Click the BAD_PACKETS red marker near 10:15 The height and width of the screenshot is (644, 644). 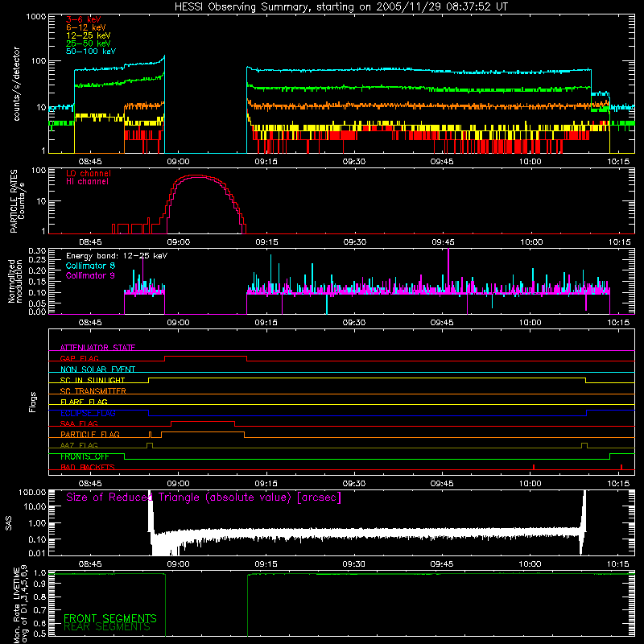(x=621, y=467)
